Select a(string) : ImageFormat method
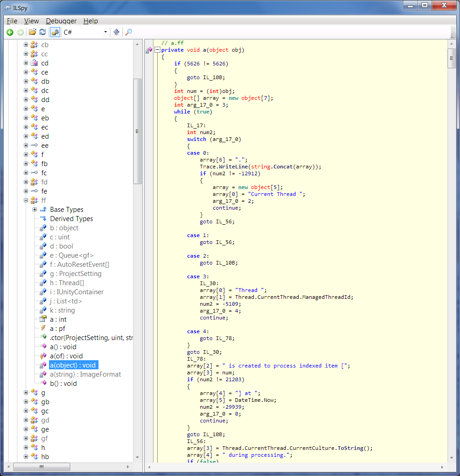 [x=85, y=374]
